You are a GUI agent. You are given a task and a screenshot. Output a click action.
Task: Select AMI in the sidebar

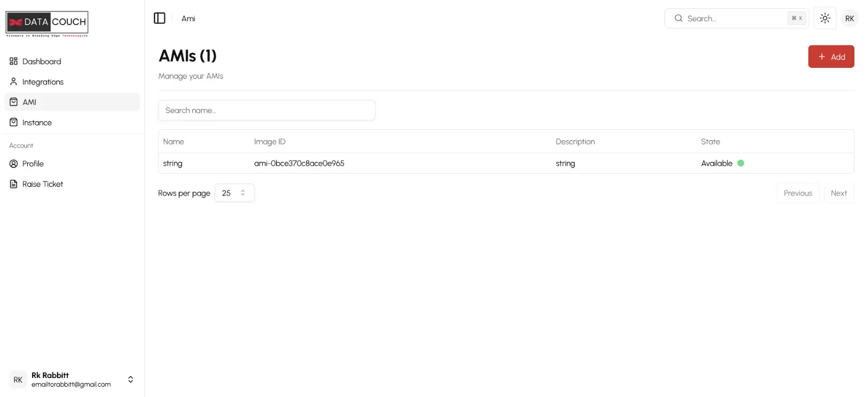coord(72,102)
